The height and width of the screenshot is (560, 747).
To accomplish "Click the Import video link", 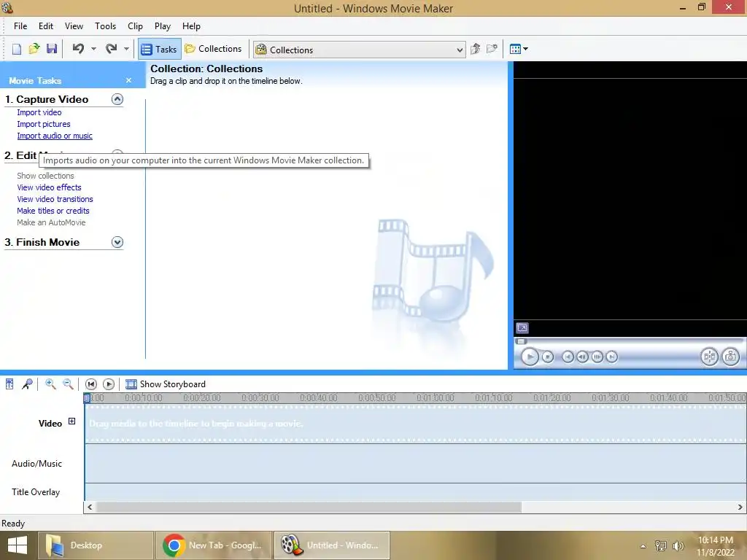I will click(x=39, y=112).
